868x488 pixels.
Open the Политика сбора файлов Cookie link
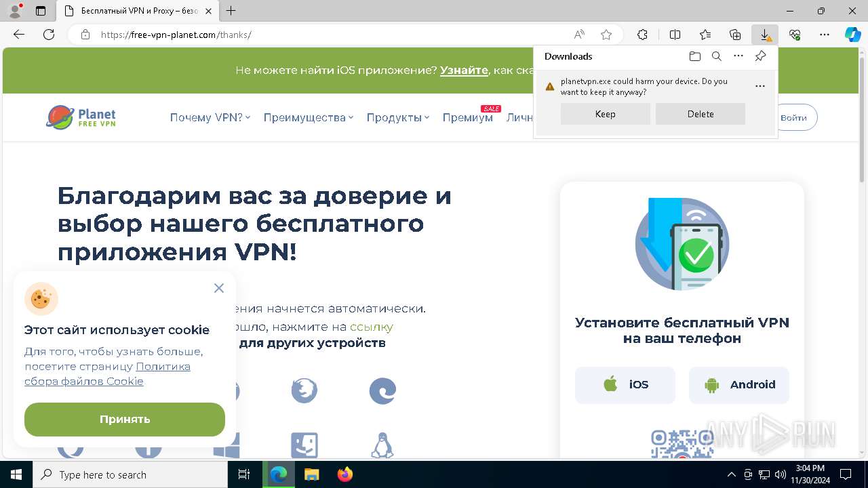tap(107, 373)
